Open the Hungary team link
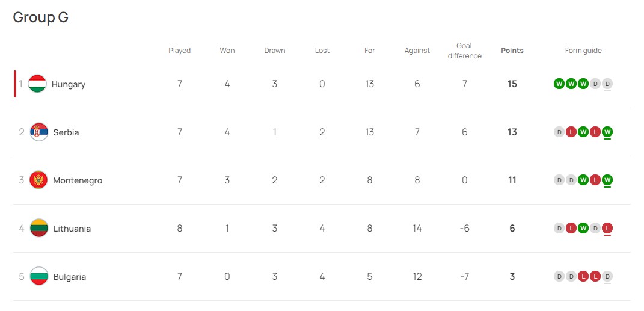Image resolution: width=644 pixels, height=311 pixels. pos(69,84)
